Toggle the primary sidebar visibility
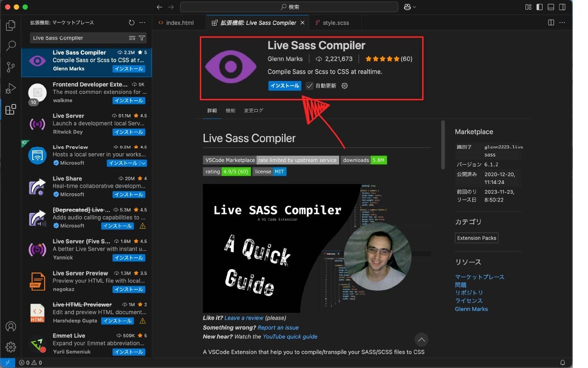Image resolution: width=588 pixels, height=368 pixels. (x=539, y=7)
